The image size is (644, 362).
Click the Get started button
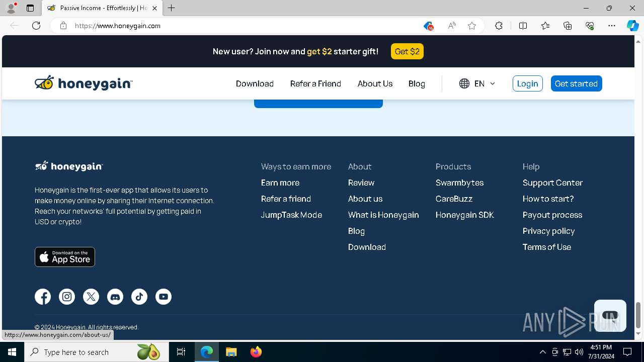click(576, 83)
